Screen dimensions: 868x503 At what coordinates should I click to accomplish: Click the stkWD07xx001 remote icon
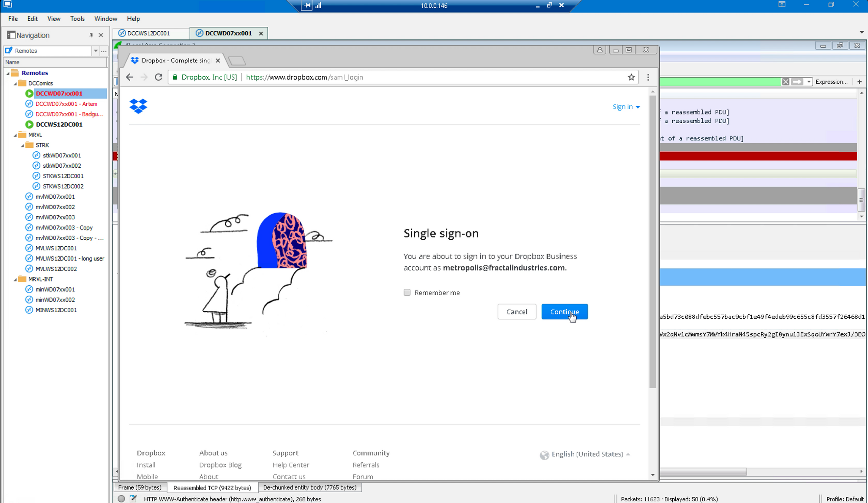click(36, 155)
